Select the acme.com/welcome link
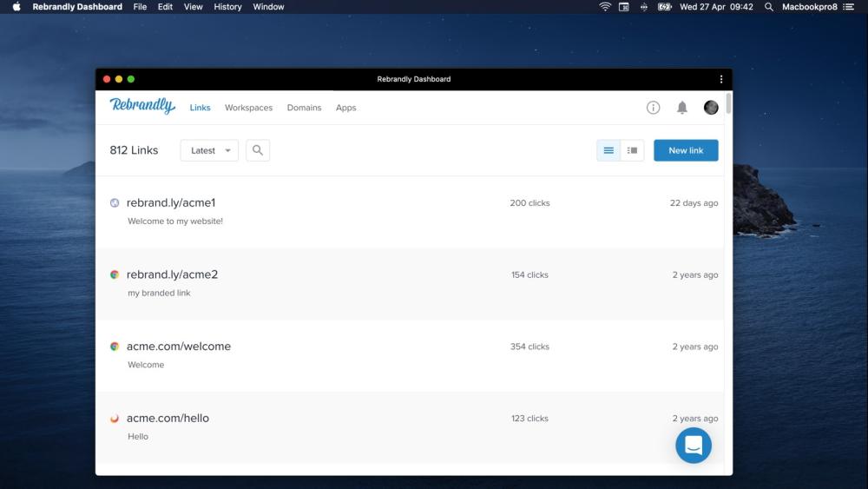The image size is (868, 489). tap(179, 347)
